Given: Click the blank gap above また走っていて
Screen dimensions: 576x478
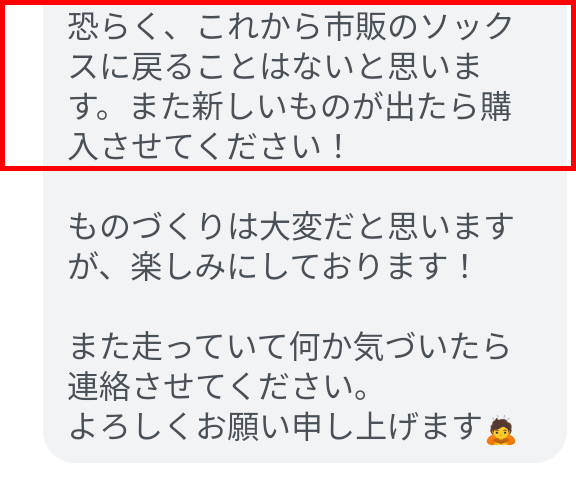Looking at the screenshot, I should click(305, 306).
